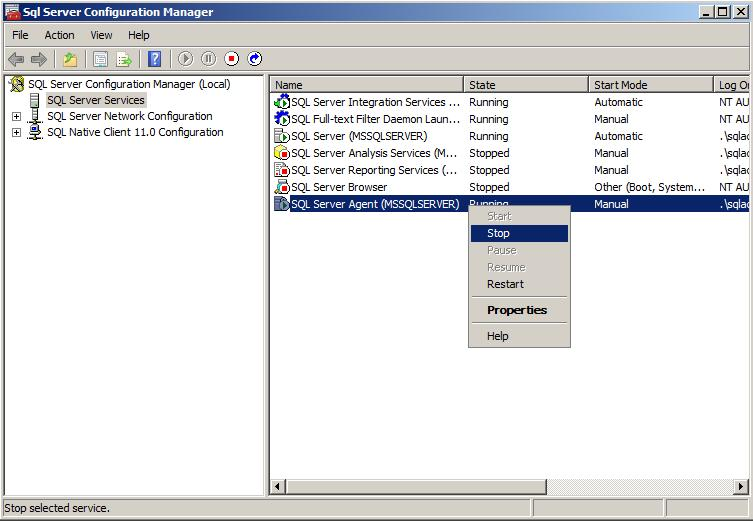
Task: Click the SQL Server Browser row icon
Action: pos(281,187)
